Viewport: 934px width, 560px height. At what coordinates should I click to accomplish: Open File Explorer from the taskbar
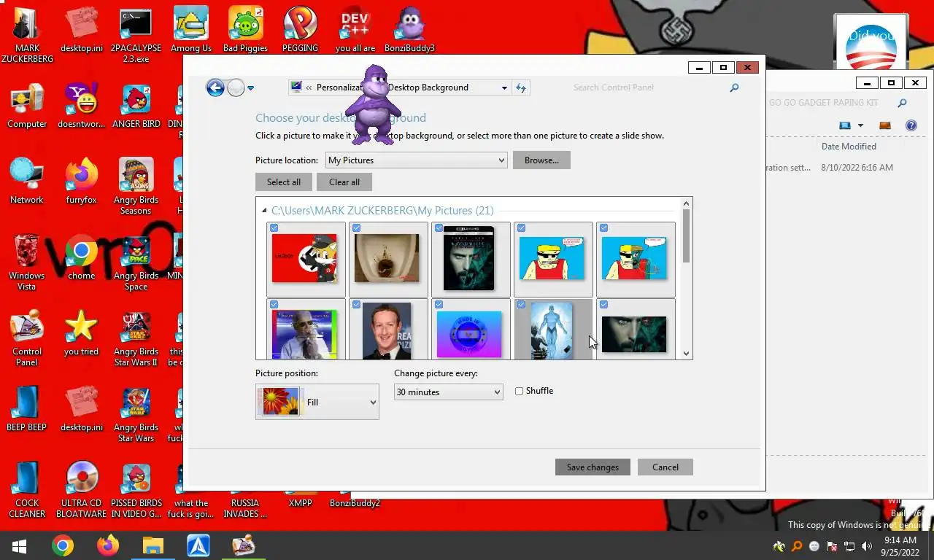click(x=153, y=545)
